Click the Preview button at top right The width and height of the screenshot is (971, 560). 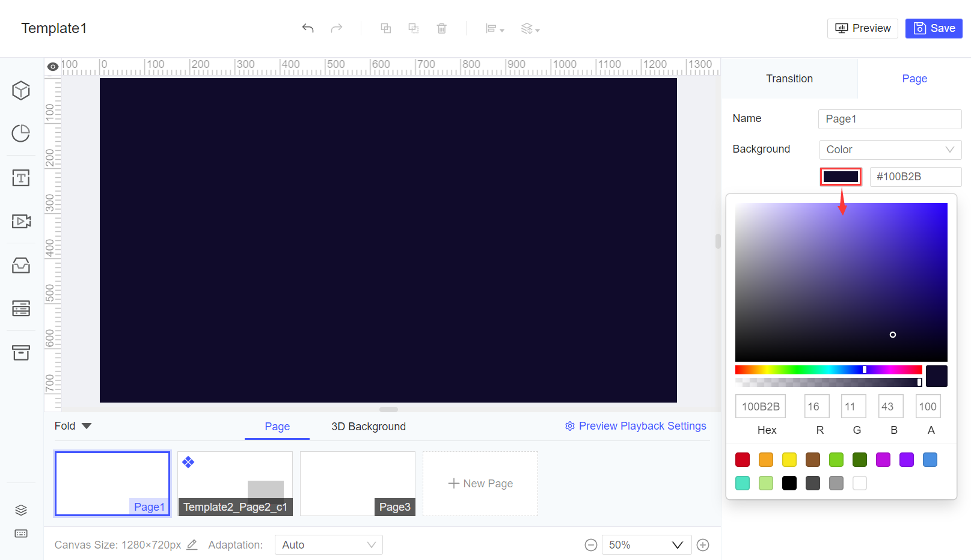click(x=862, y=28)
